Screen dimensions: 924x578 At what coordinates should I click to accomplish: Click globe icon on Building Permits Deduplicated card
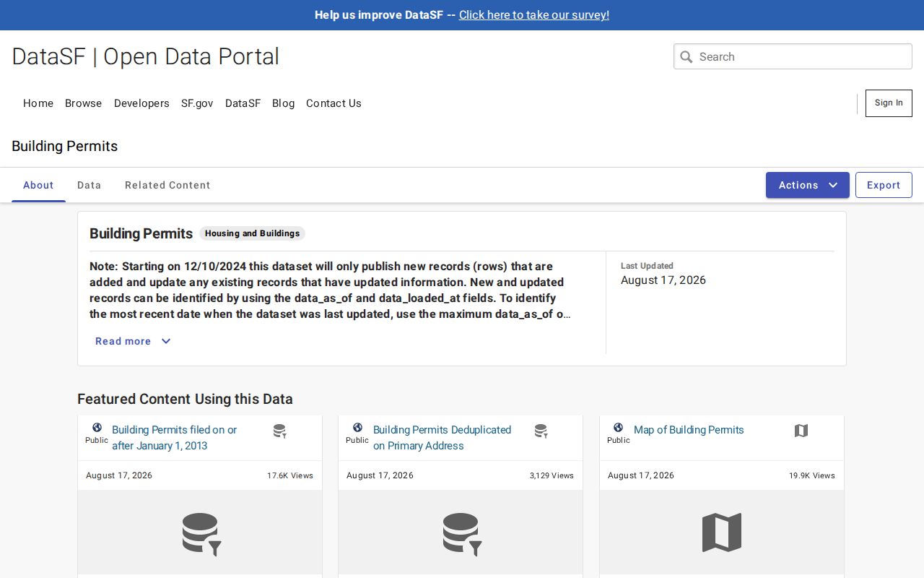coord(357,428)
